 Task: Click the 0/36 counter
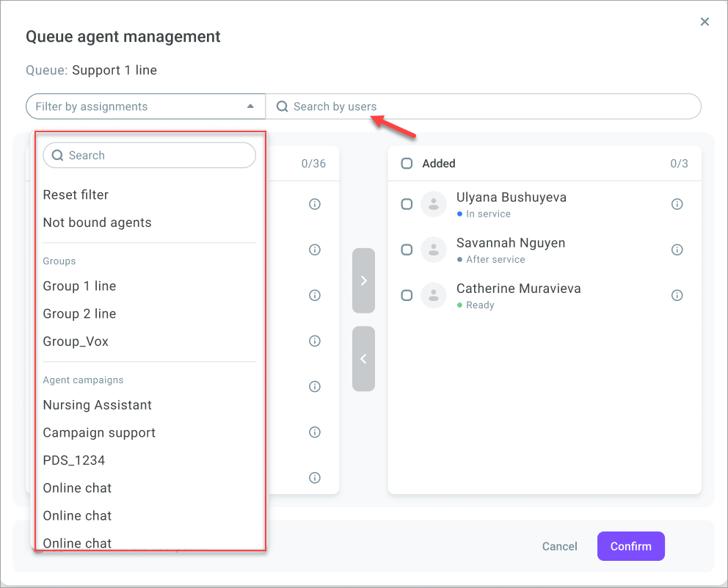point(313,164)
